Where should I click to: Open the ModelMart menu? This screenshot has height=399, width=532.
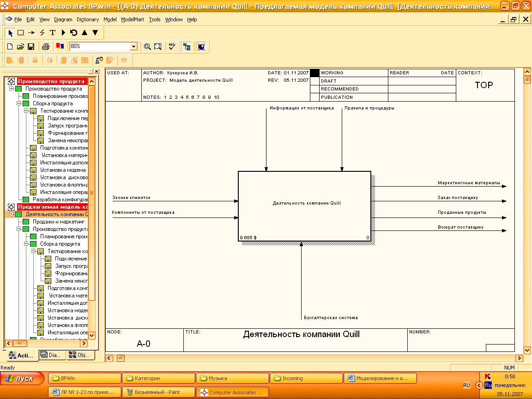[133, 19]
